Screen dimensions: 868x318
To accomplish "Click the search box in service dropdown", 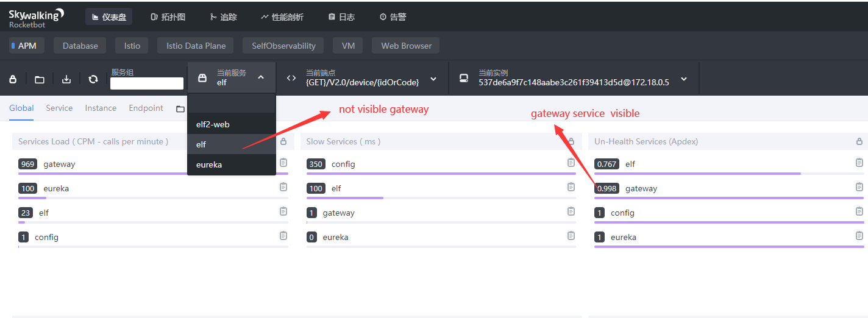I will click(x=232, y=104).
